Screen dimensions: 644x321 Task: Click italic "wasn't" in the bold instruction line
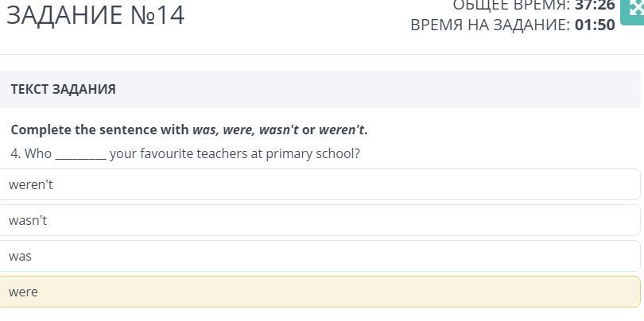(x=278, y=130)
